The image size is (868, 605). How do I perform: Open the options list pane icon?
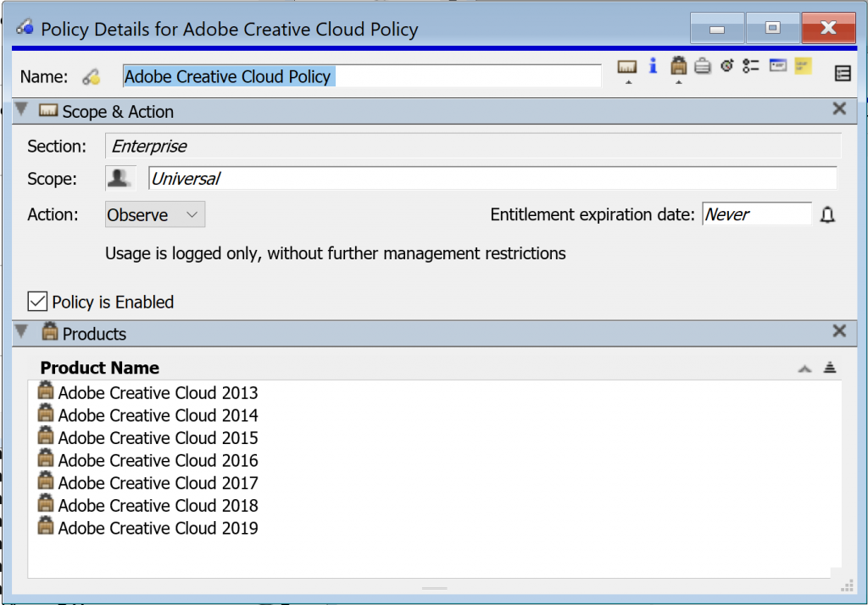(x=751, y=66)
